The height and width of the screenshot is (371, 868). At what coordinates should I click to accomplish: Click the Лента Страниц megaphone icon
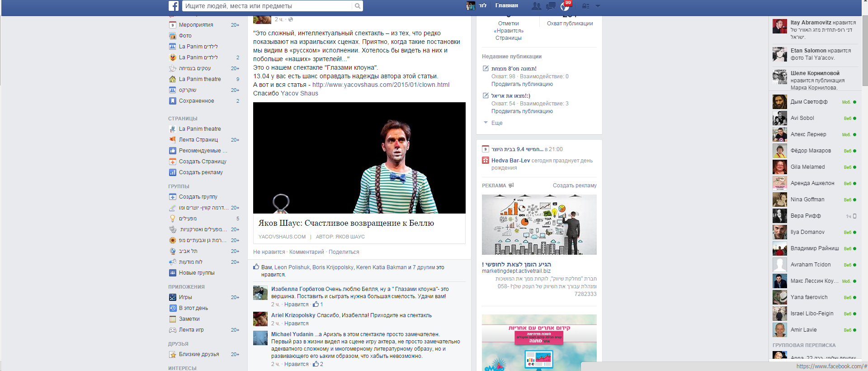coord(172,140)
